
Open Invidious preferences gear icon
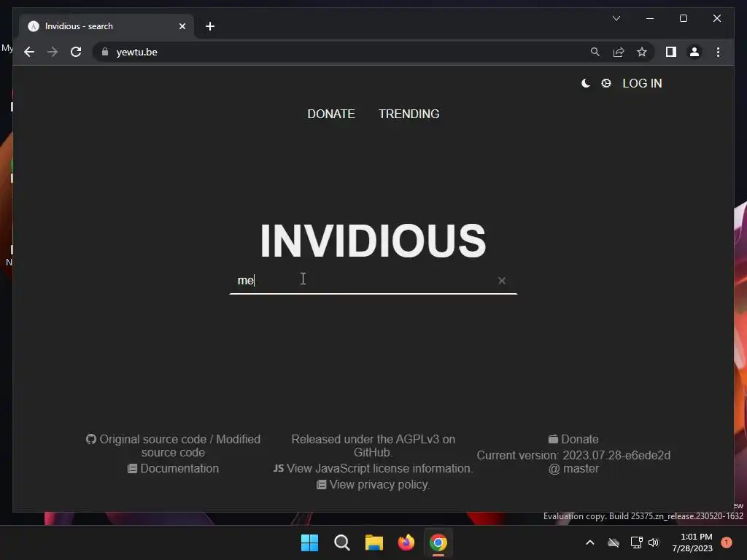tap(606, 83)
